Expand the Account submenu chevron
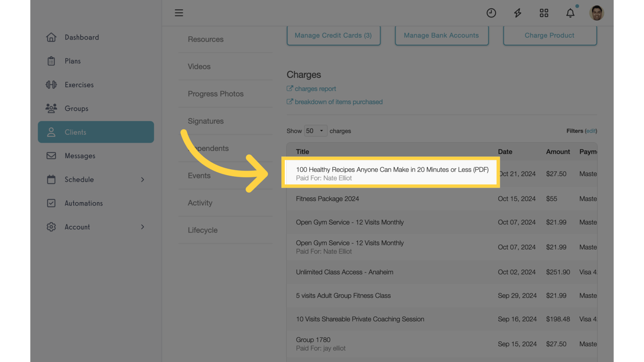Image resolution: width=644 pixels, height=362 pixels. pyautogui.click(x=142, y=227)
